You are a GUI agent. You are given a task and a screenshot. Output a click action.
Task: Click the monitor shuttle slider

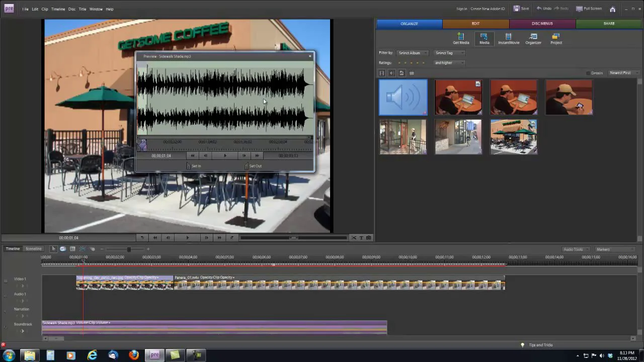[x=293, y=238]
